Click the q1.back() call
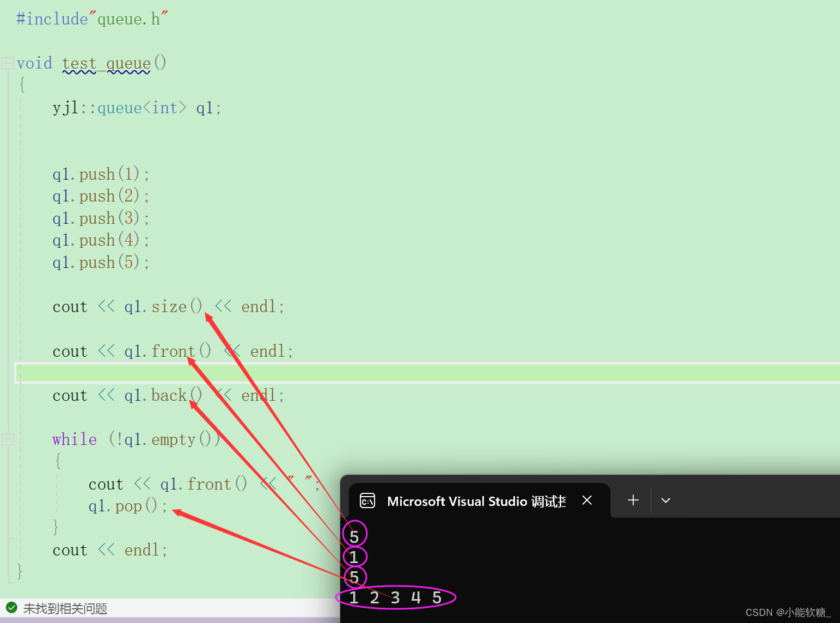840x623 pixels. pyautogui.click(x=163, y=395)
